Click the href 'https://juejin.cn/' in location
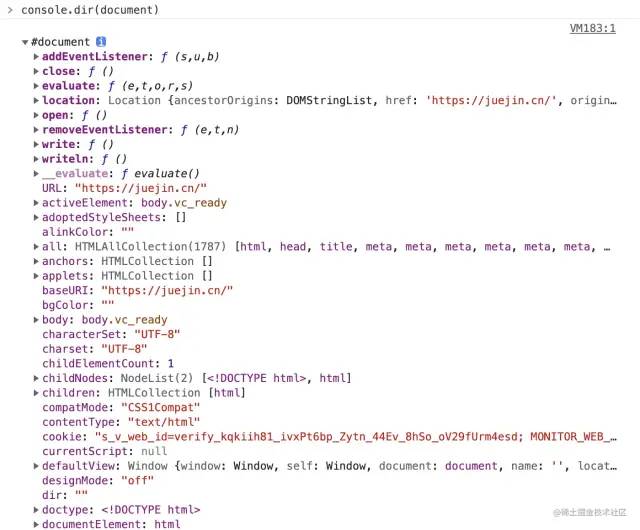Viewport: 640px width, 530px height. tap(493, 100)
